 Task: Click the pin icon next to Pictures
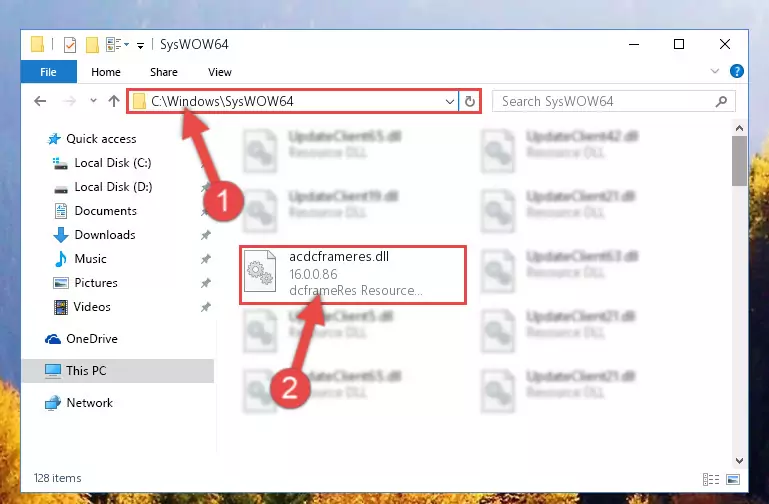pos(205,283)
